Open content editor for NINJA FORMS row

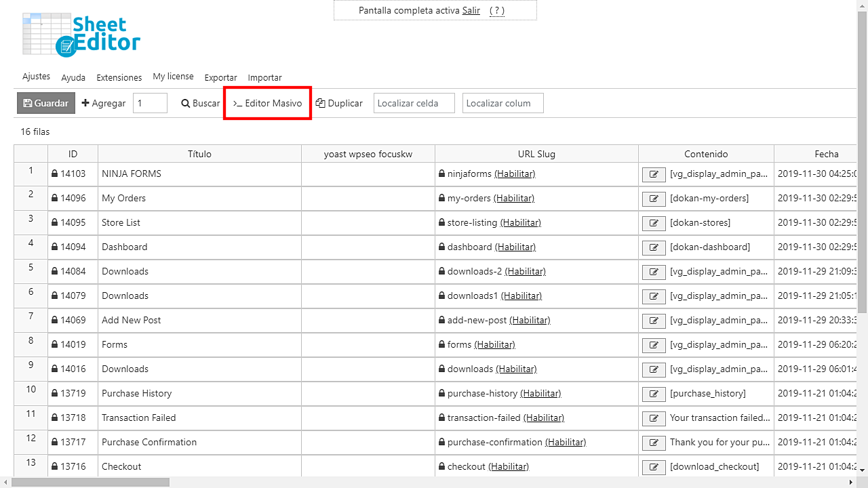(654, 174)
